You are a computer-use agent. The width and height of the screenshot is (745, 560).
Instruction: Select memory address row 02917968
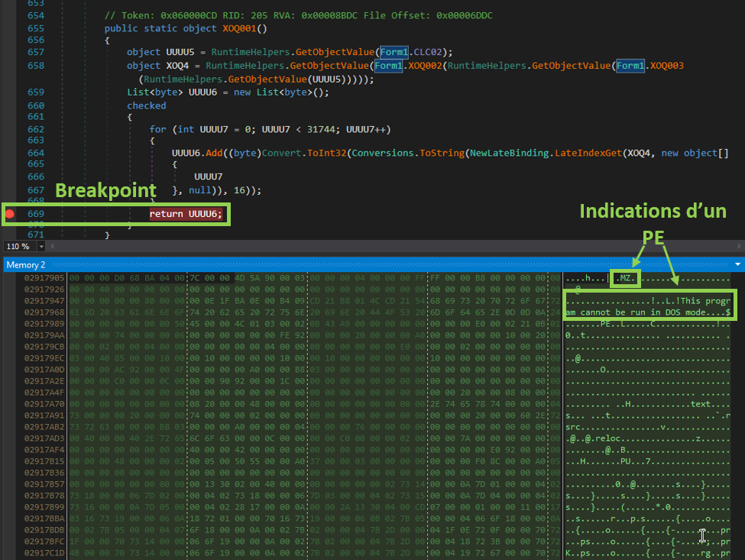click(44, 312)
